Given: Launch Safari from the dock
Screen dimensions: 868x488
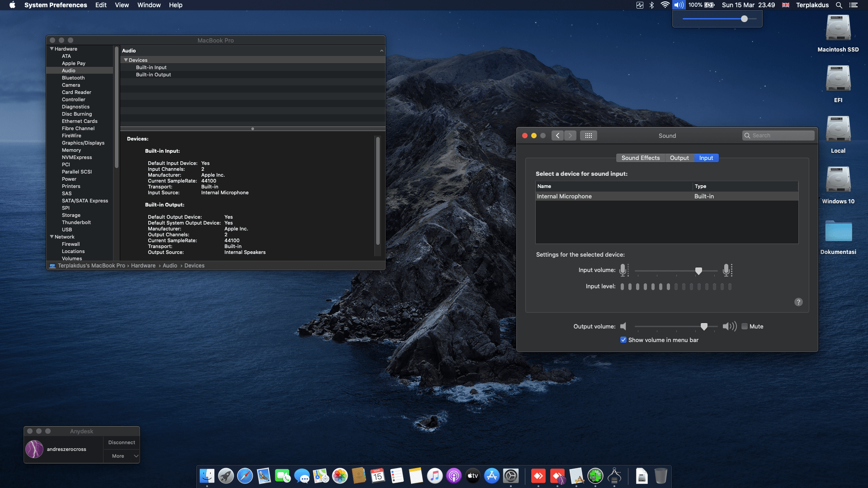Looking at the screenshot, I should point(245,476).
